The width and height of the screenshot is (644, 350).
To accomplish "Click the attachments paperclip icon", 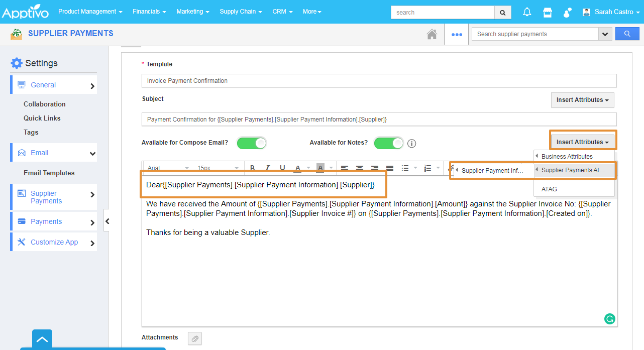I will (195, 338).
